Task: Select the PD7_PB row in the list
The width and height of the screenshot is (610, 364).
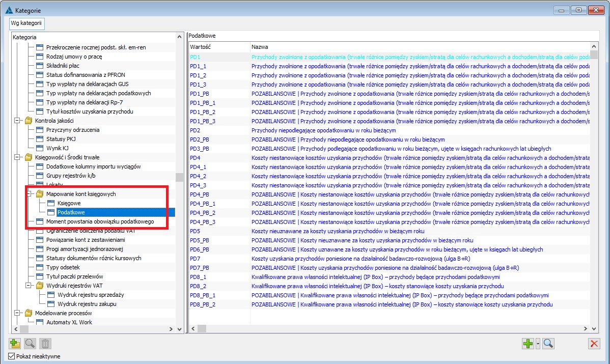Action: (x=199, y=268)
